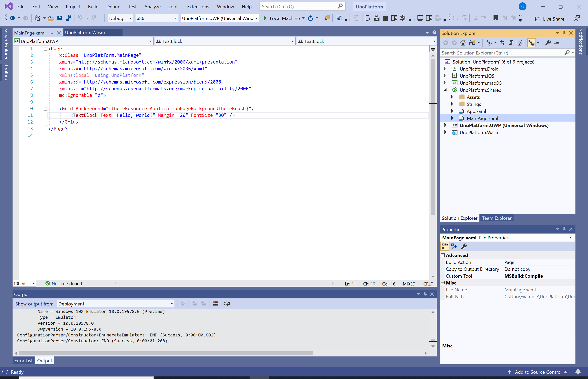
Task: Click Collapse All icon in Solution Explorer
Action: [511, 43]
